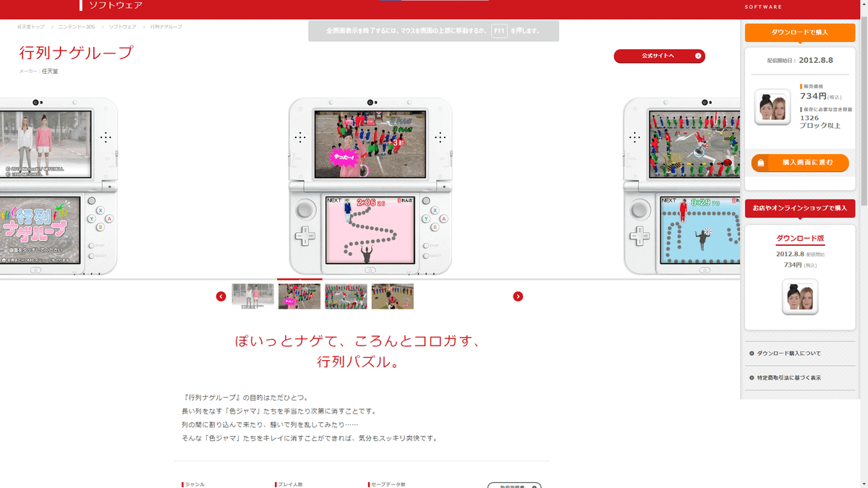
Task: Click the ジャンル section label
Action: tap(194, 484)
